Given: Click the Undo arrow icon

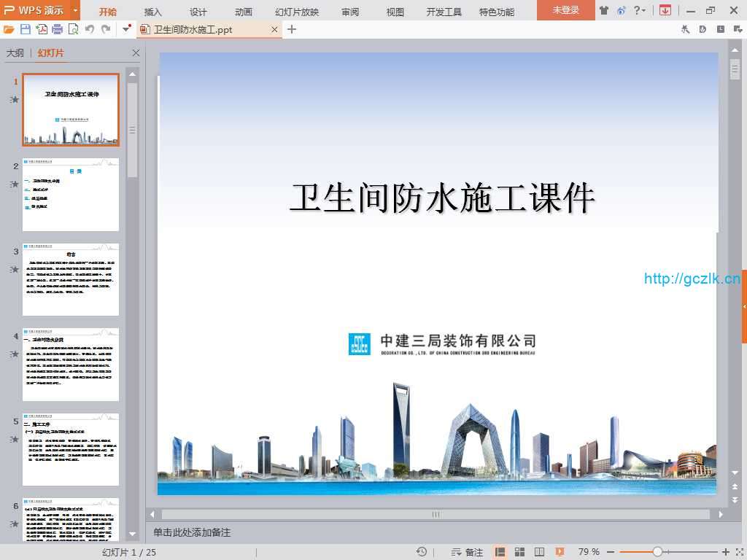Looking at the screenshot, I should (x=90, y=29).
